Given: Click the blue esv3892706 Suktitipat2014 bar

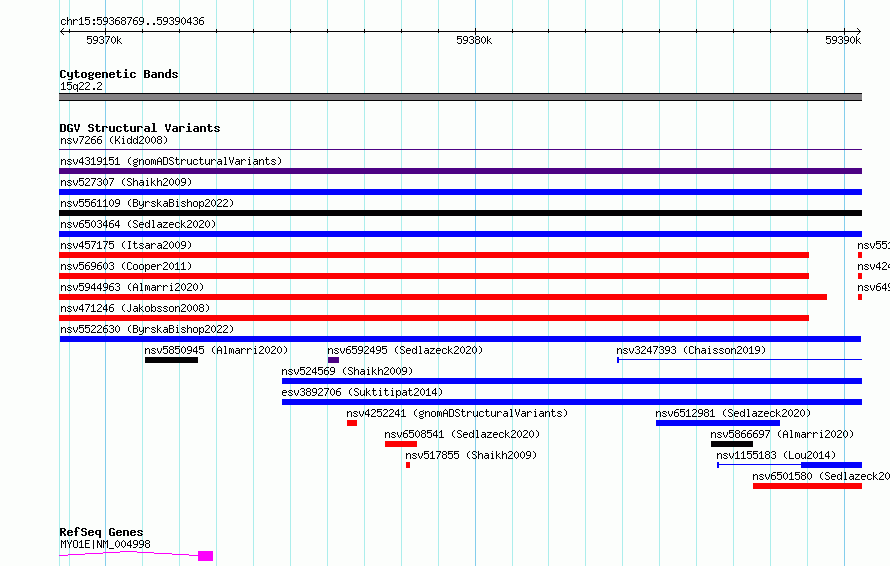Looking at the screenshot, I should (572, 402).
